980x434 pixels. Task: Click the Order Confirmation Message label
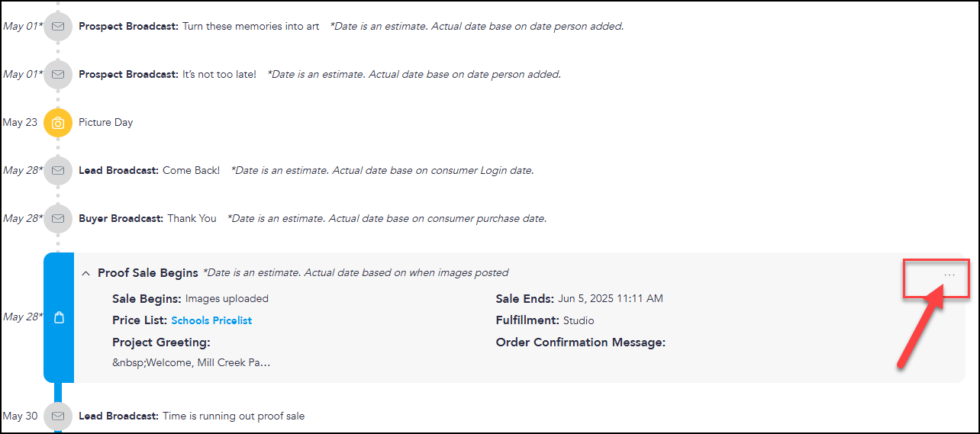581,342
